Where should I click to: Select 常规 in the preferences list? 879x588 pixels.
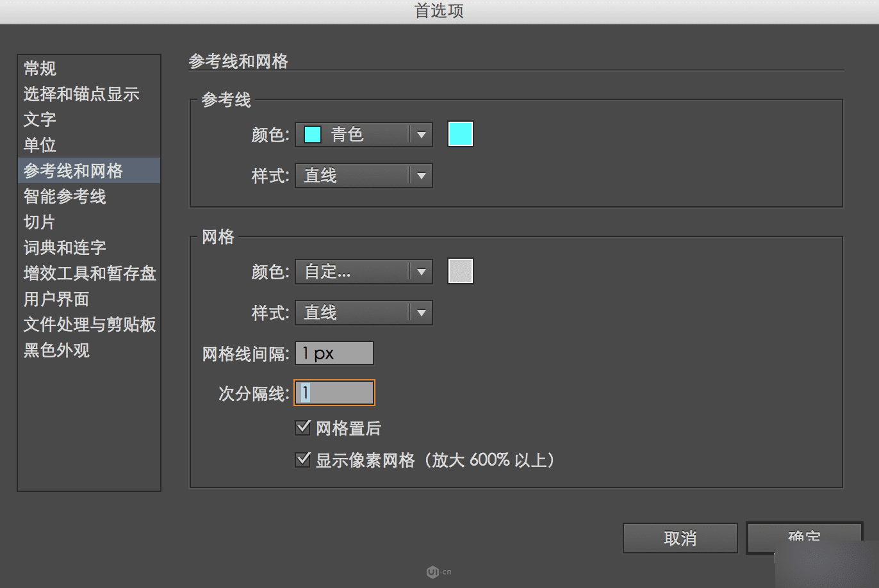pos(40,69)
